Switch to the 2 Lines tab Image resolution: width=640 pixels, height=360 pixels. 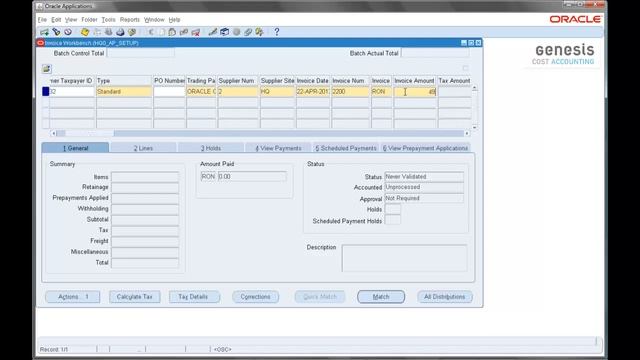(143, 148)
